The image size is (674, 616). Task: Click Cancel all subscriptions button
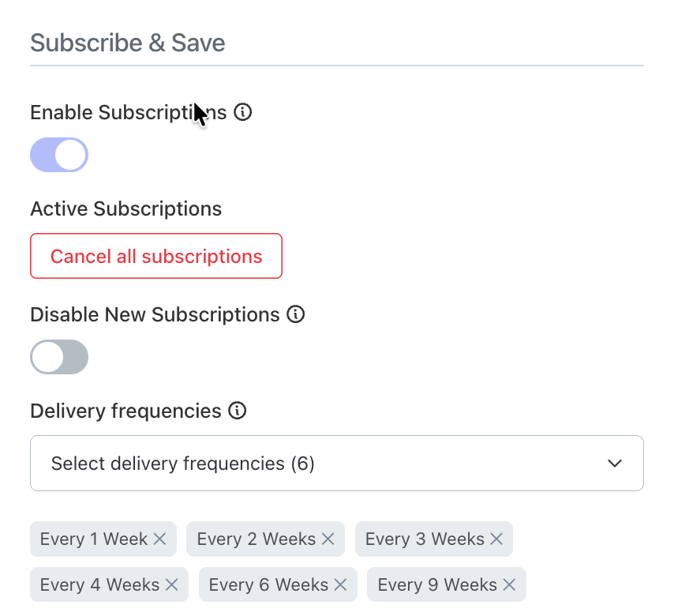tap(156, 256)
